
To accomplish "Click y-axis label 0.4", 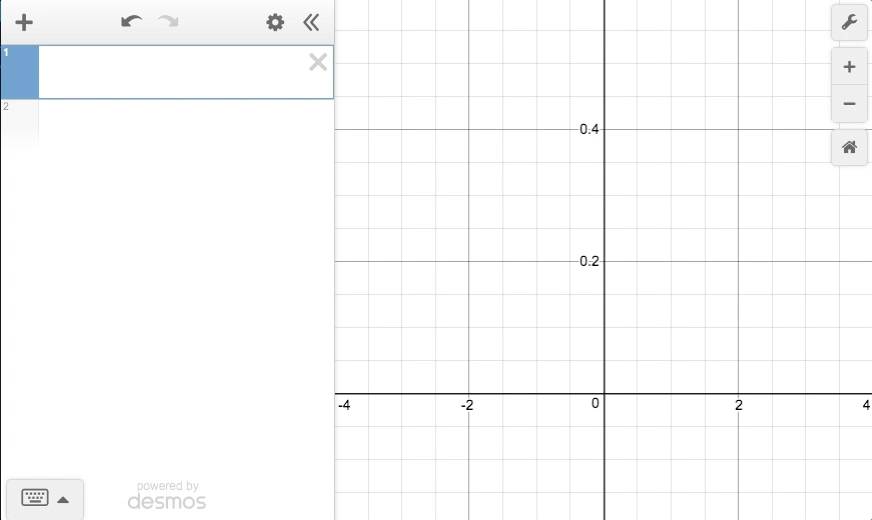I will click(x=589, y=129).
